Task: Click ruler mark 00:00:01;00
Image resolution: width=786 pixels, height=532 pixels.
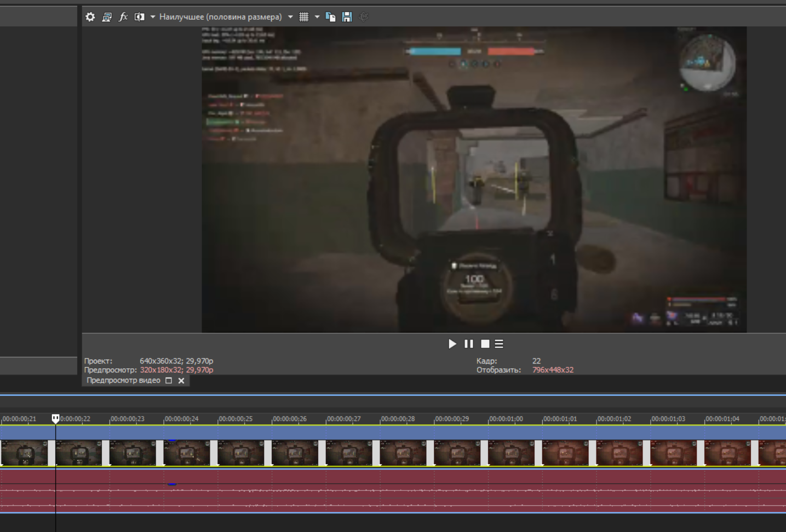Action: (506, 419)
